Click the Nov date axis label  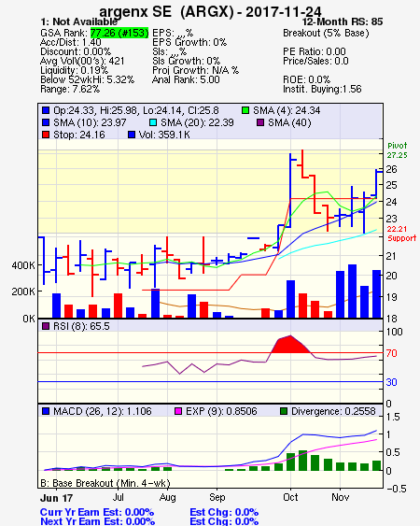[341, 497]
